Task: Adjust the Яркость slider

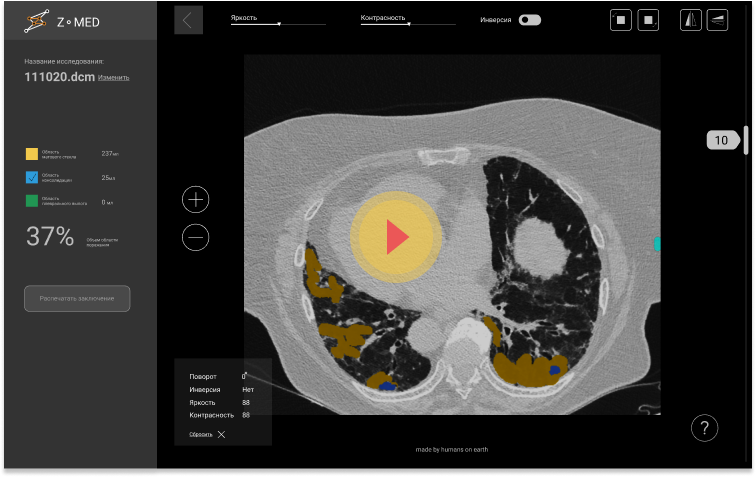Action: pyautogui.click(x=278, y=24)
